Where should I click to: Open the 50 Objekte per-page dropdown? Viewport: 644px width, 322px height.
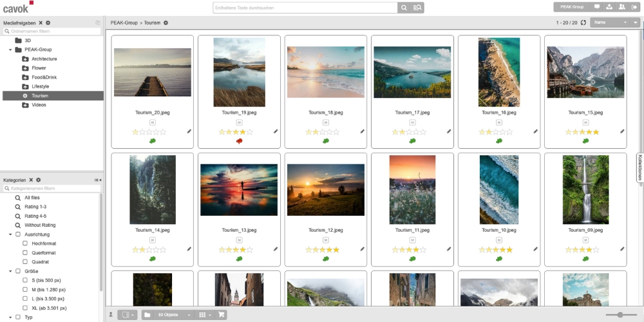click(x=173, y=315)
